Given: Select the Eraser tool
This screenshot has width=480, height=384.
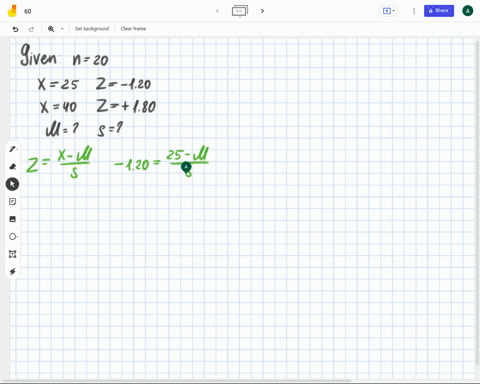Looking at the screenshot, I should point(12,166).
